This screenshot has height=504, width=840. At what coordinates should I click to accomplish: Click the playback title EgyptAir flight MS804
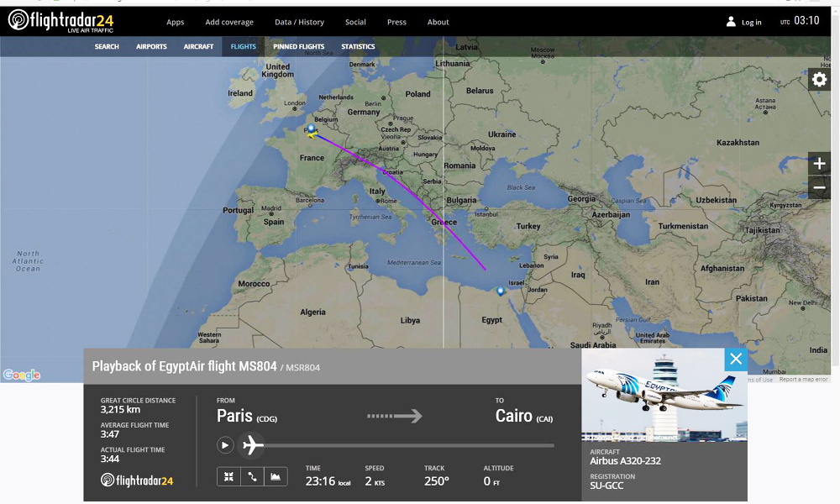[x=184, y=366]
